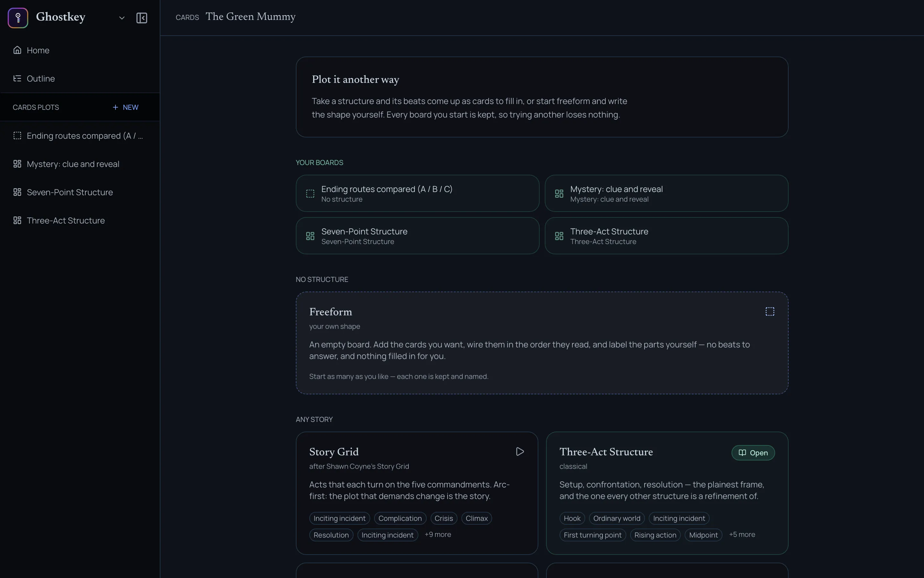Click The Green Mummy project title

(251, 17)
